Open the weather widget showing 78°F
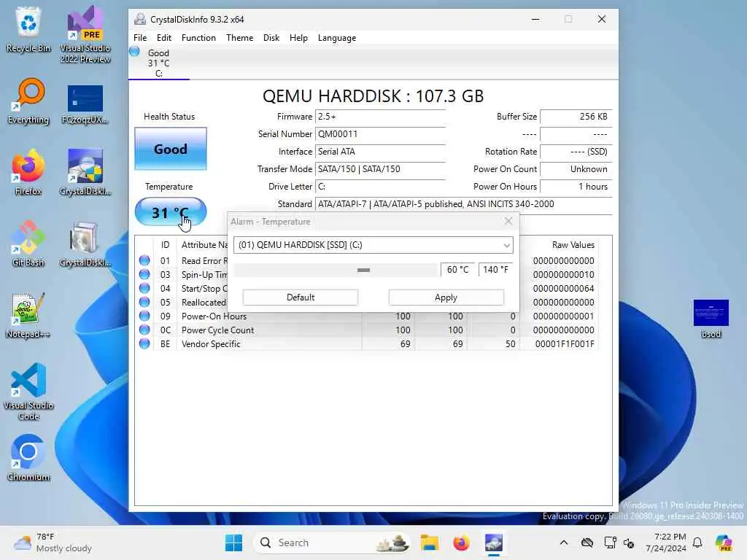 pyautogui.click(x=53, y=542)
